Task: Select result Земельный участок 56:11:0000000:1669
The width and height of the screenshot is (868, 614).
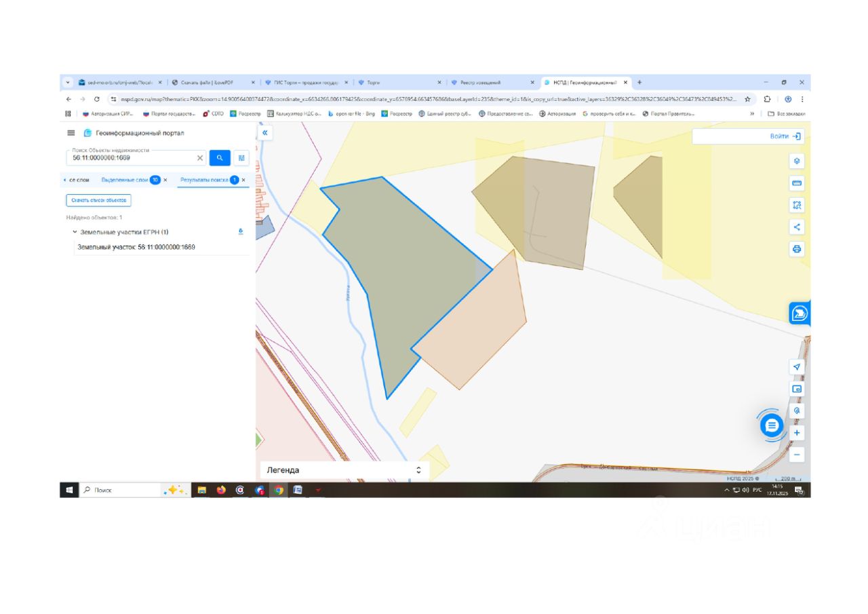Action: (136, 247)
